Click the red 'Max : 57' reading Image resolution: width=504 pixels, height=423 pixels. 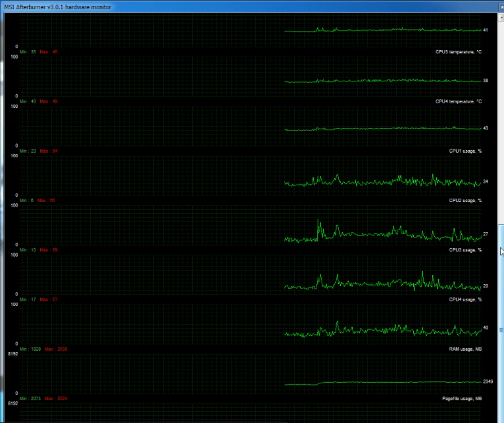click(49, 299)
